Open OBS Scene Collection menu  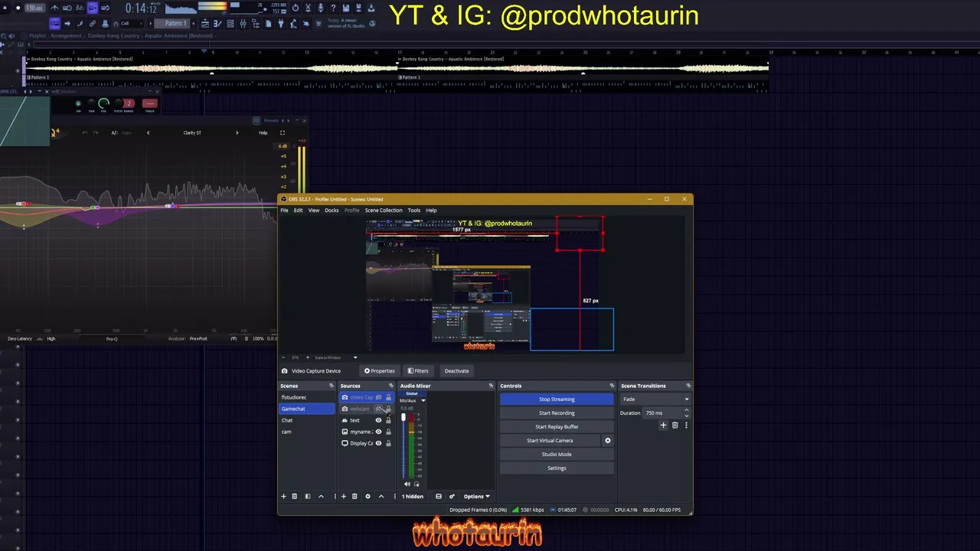coord(384,210)
